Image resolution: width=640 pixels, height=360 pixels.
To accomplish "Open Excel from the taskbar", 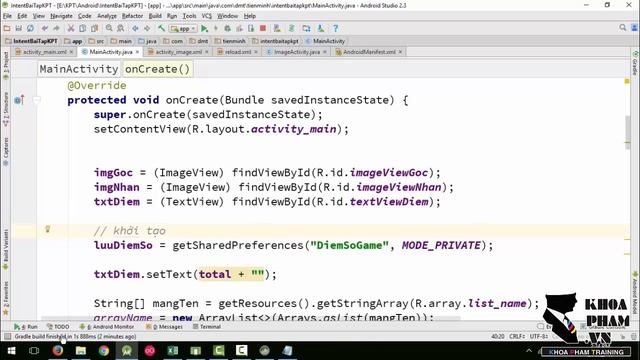I will click(x=173, y=351).
